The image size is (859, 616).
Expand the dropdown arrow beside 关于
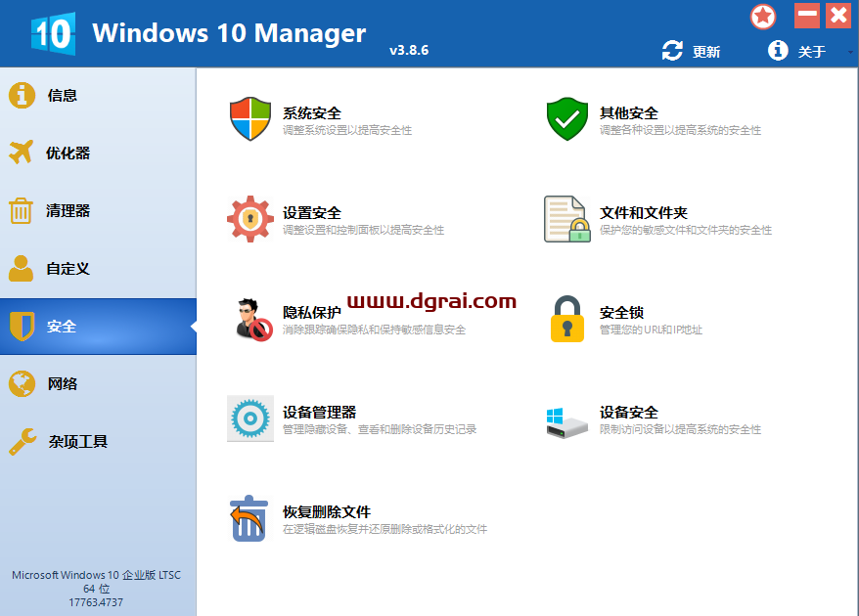point(850,52)
